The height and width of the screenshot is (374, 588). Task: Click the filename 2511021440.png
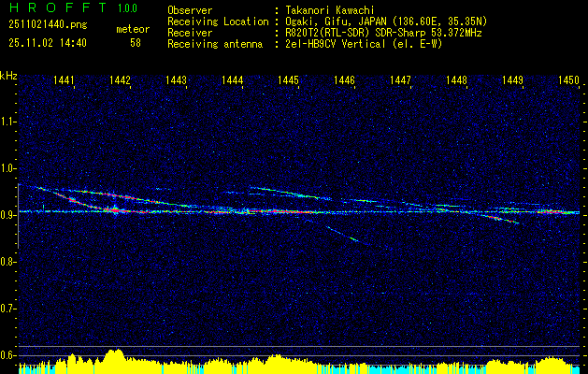click(48, 25)
